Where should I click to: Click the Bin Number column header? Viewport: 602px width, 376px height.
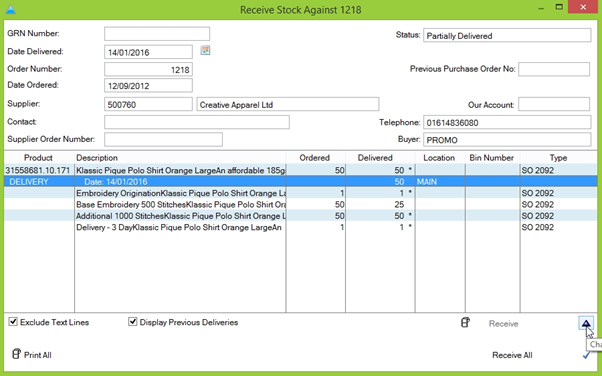click(x=492, y=158)
